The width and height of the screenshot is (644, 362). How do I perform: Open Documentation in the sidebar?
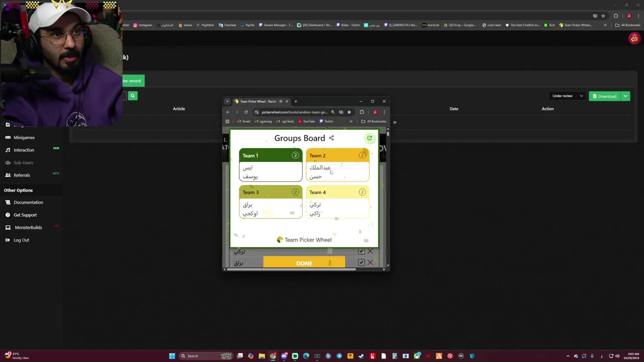28,202
